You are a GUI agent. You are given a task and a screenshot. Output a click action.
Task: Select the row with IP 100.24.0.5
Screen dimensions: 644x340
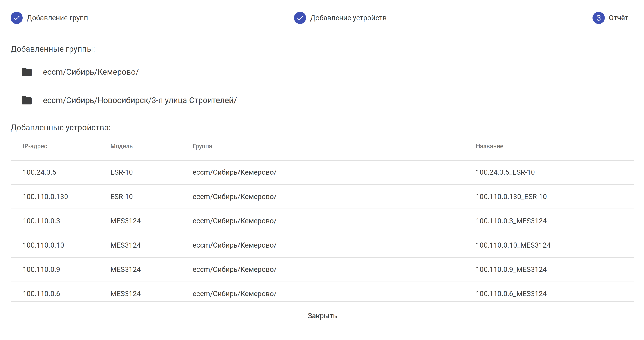tap(40, 172)
